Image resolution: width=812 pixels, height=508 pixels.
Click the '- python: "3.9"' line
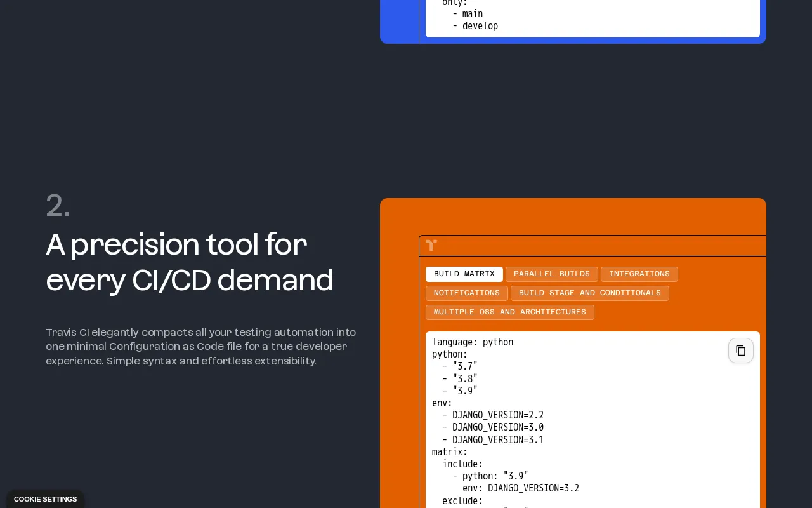pyautogui.click(x=490, y=476)
